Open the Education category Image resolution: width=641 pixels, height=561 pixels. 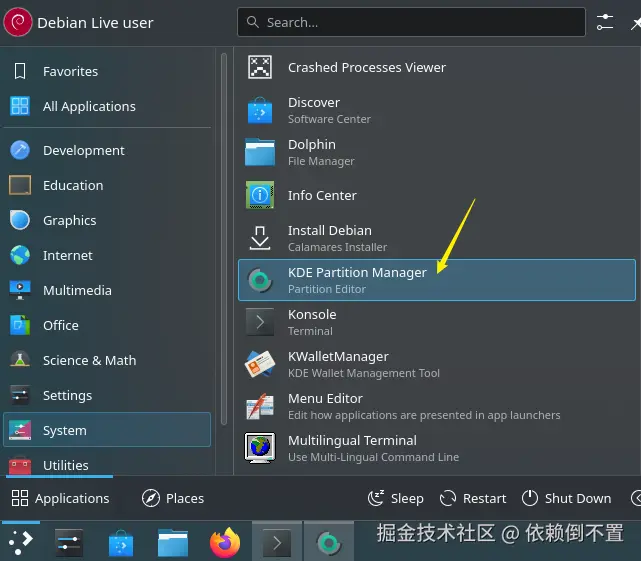pos(107,185)
